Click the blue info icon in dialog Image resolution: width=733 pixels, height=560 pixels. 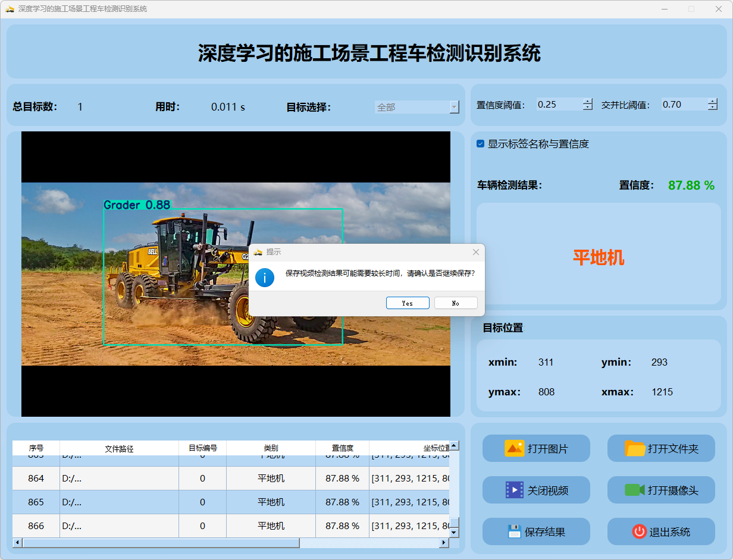(265, 277)
